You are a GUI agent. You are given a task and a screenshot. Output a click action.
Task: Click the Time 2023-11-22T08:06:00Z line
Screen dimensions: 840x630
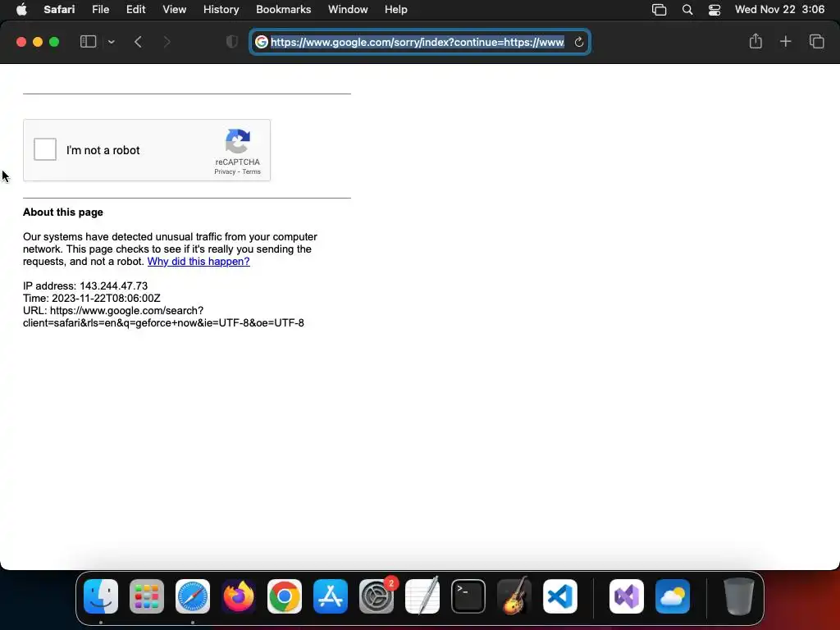pyautogui.click(x=92, y=299)
